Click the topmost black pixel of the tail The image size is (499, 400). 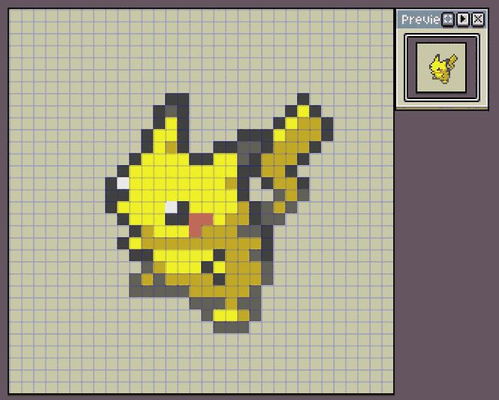[303, 99]
